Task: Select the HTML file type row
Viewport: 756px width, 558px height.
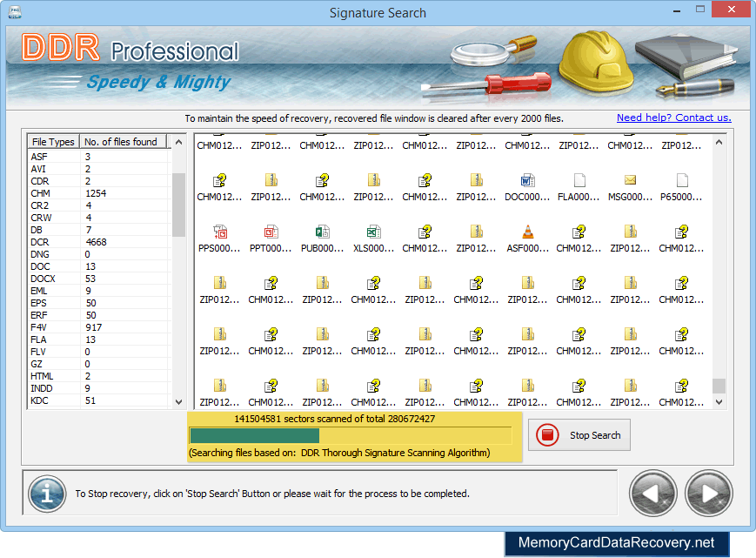Action: point(99,376)
